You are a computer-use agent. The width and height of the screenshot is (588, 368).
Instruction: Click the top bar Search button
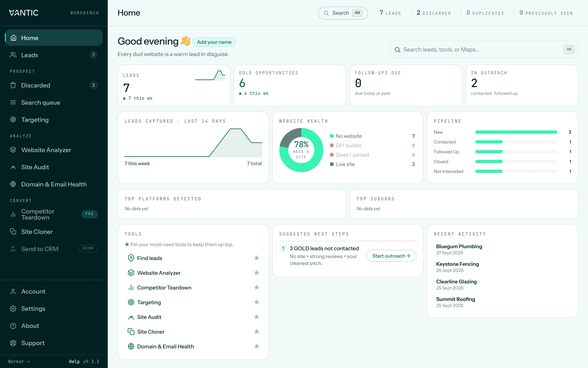pyautogui.click(x=343, y=13)
